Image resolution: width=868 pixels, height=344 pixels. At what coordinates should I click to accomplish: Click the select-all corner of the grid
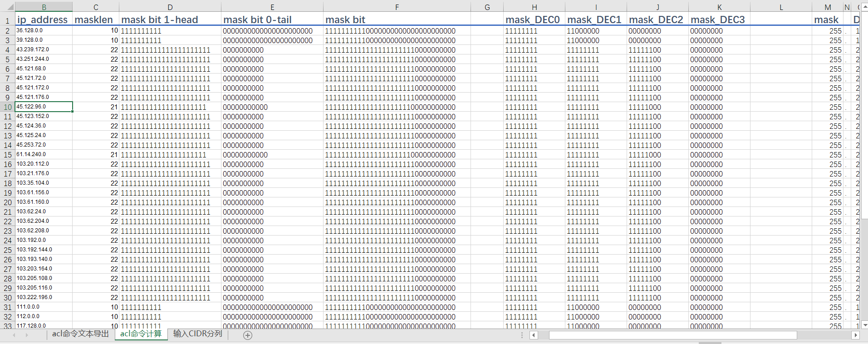(x=7, y=7)
